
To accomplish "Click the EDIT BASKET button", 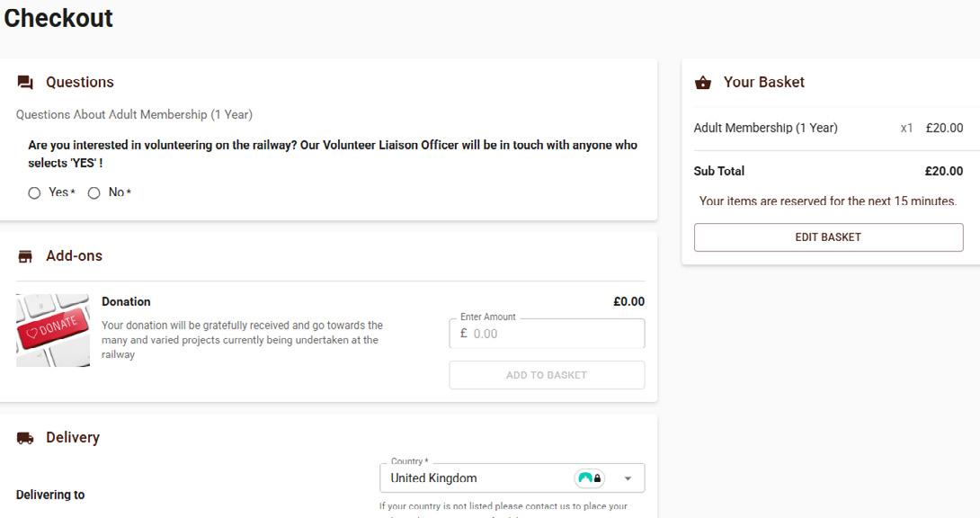I will click(828, 237).
